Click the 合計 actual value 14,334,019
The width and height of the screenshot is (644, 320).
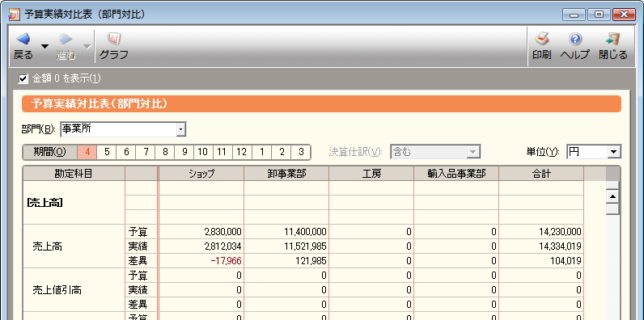click(x=560, y=246)
